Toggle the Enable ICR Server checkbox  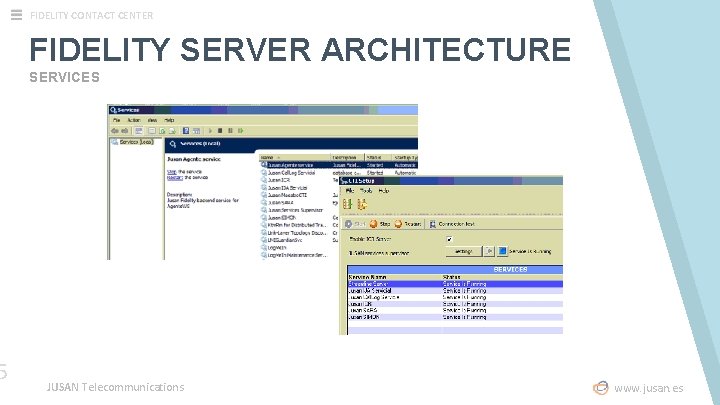point(449,239)
